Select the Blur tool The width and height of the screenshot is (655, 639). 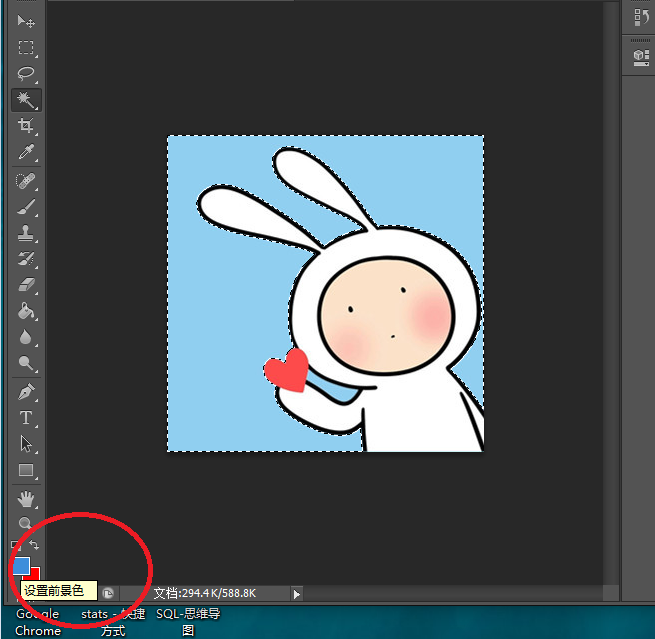click(26, 337)
